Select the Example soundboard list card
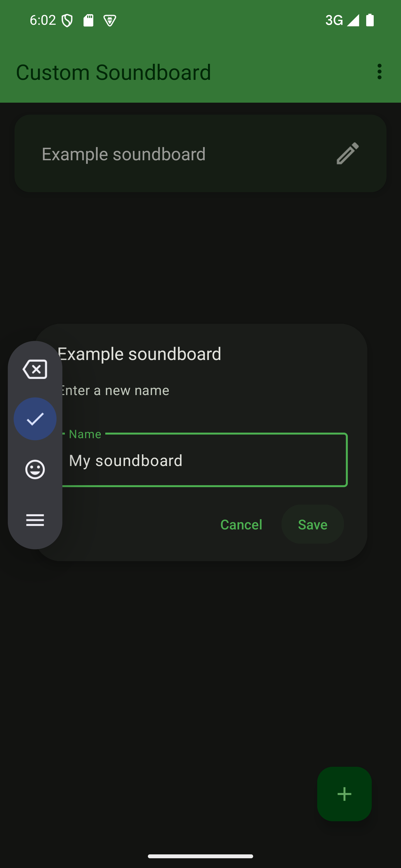Screen dimensions: 401x868 tap(169, 154)
